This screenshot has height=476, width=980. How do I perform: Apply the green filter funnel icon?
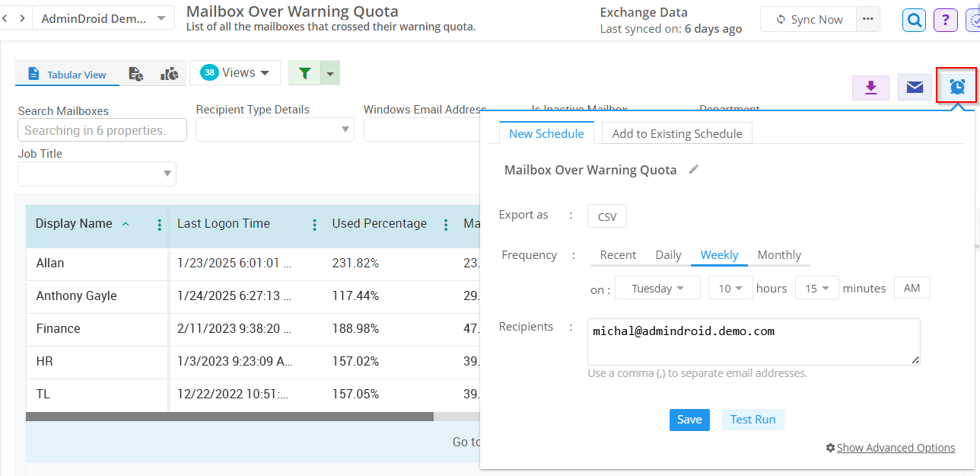coord(304,72)
